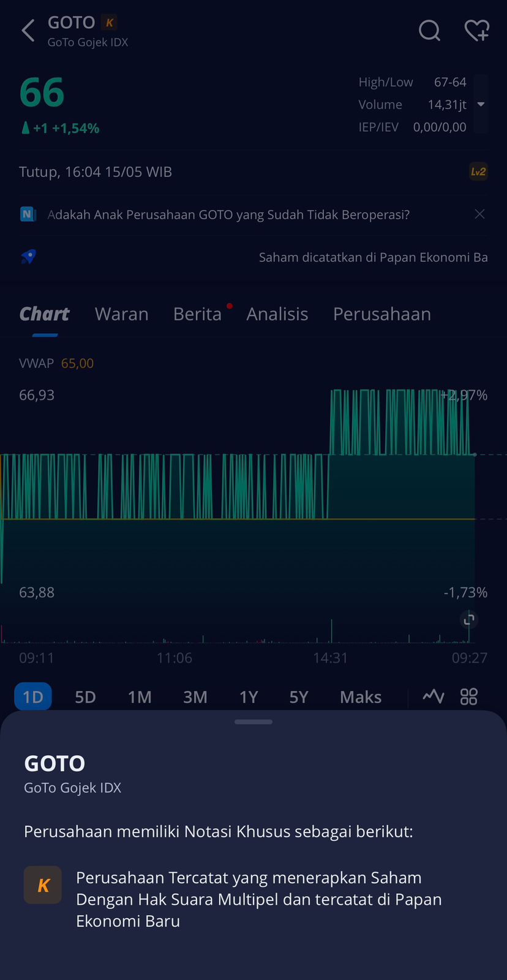Tap the K notation badge beside GOTO title

[110, 23]
